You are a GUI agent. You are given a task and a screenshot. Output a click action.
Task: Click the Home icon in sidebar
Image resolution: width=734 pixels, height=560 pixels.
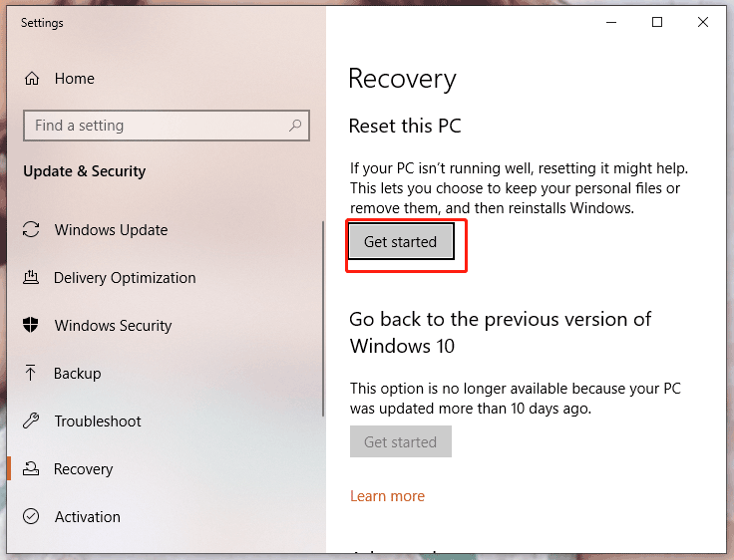(x=32, y=79)
